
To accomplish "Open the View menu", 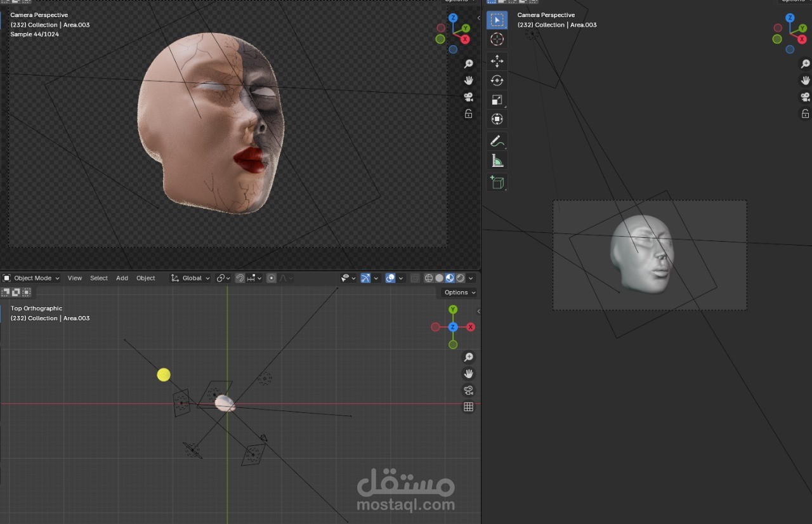I will point(75,278).
